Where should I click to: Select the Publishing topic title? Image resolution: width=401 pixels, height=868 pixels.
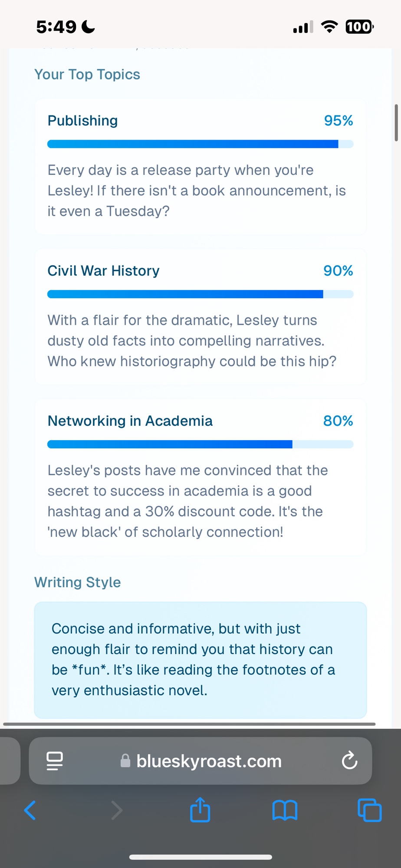[82, 121]
